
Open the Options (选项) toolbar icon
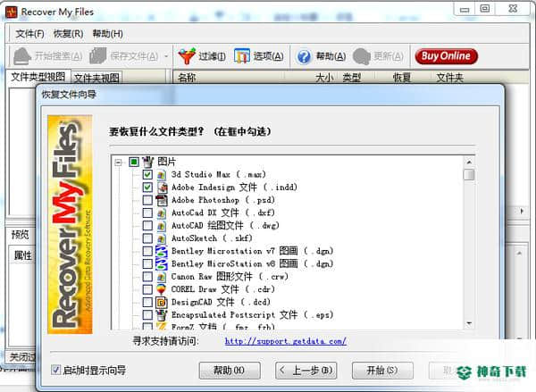click(x=242, y=56)
